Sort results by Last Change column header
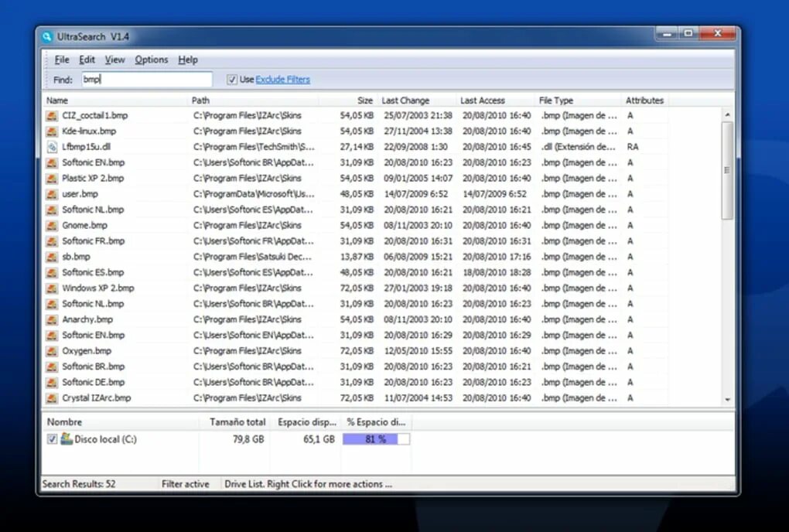789x532 pixels. point(417,100)
